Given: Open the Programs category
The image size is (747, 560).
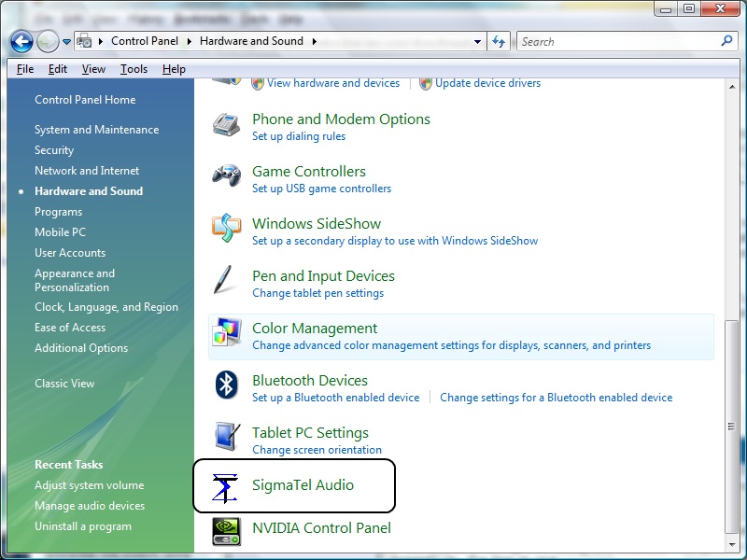Looking at the screenshot, I should click(x=58, y=212).
